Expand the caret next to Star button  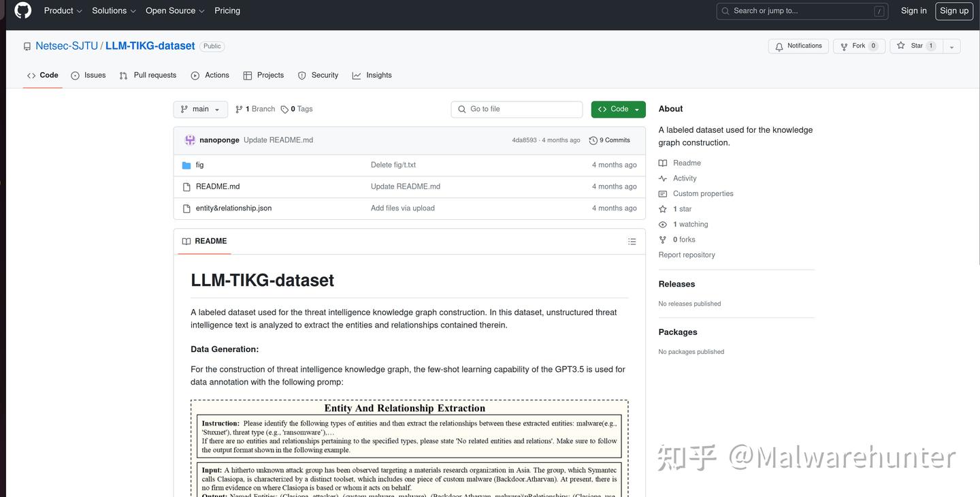tap(950, 46)
